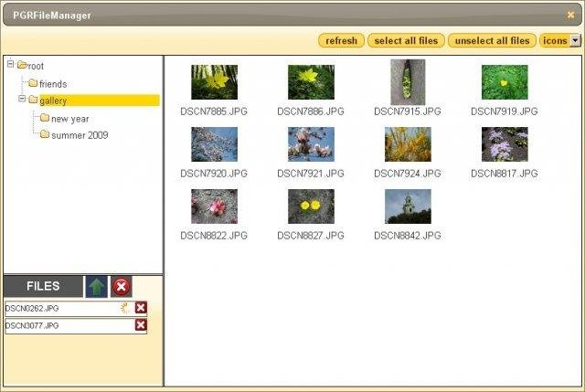Click the root folder icon

(x=22, y=65)
